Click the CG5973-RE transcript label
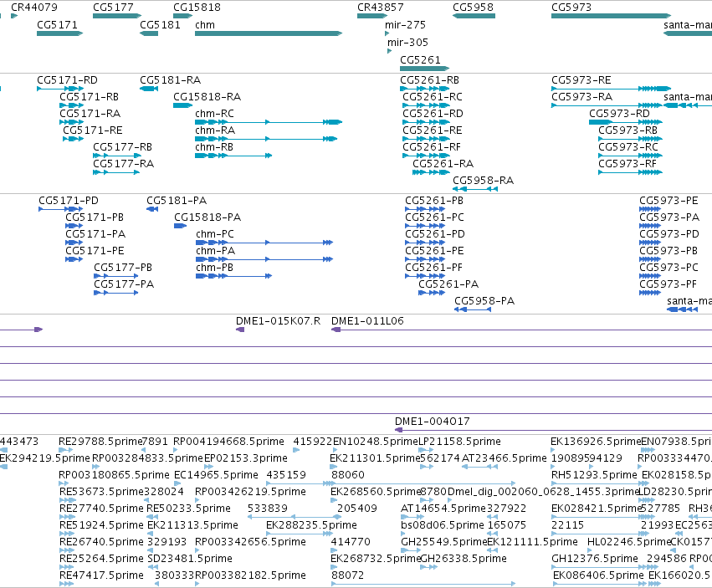This screenshot has width=712, height=588. coord(581,80)
